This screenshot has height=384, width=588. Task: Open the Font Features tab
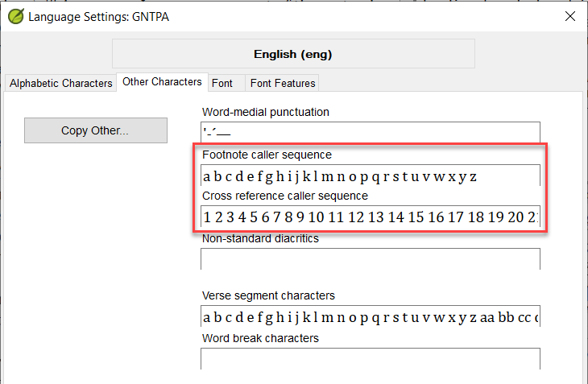pos(283,83)
